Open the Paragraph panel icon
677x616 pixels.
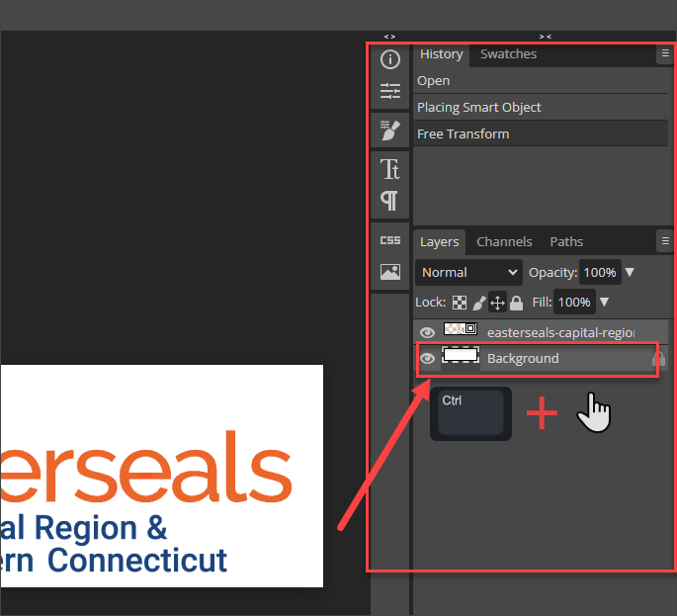[389, 201]
